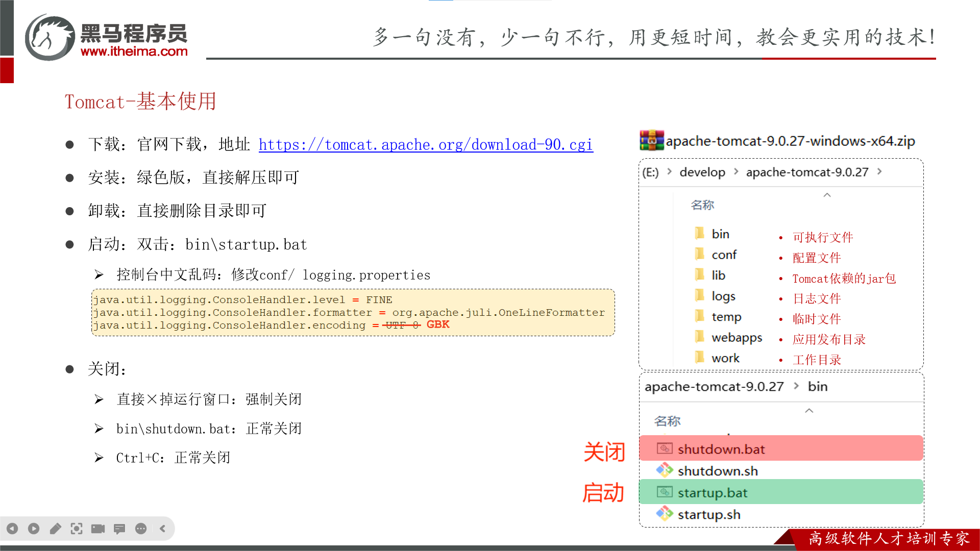The image size is (980, 551).
Task: Select the temp folder icon
Action: 700,316
